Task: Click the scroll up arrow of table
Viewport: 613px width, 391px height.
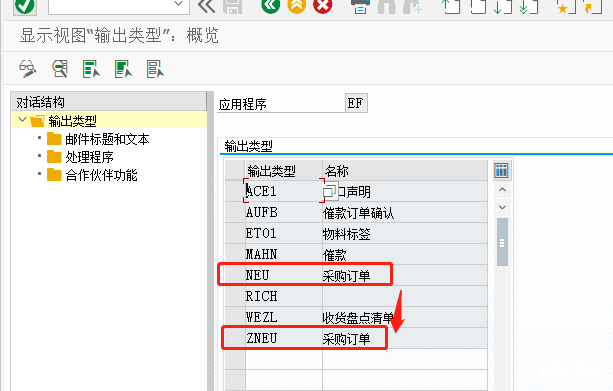Action: (x=502, y=190)
